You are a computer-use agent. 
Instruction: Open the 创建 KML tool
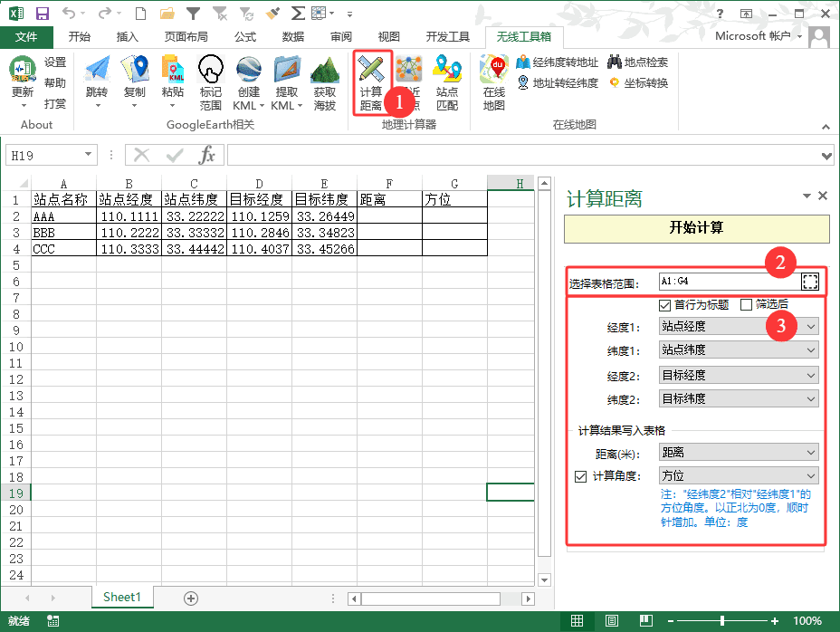[x=249, y=82]
